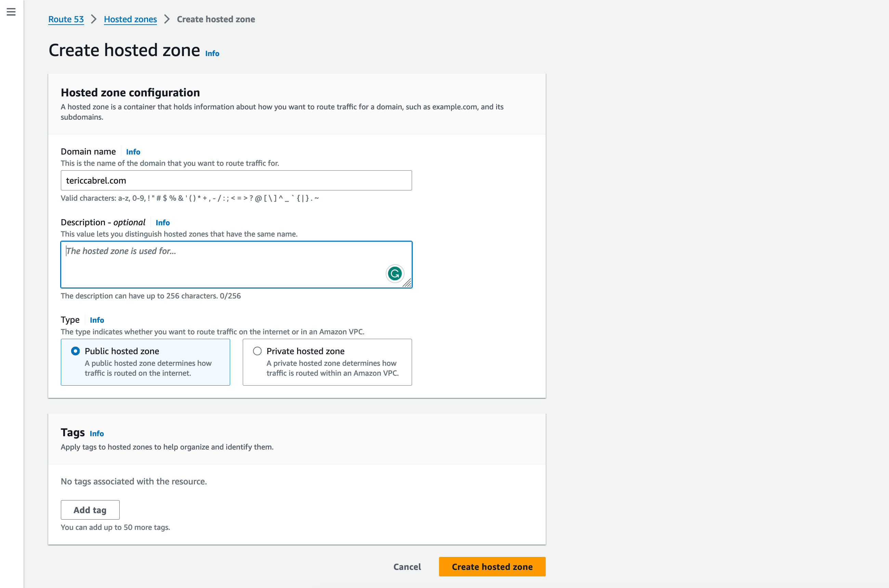Viewport: 889px width, 588px height.
Task: Click the Grammarly icon in the description box
Action: pyautogui.click(x=394, y=273)
